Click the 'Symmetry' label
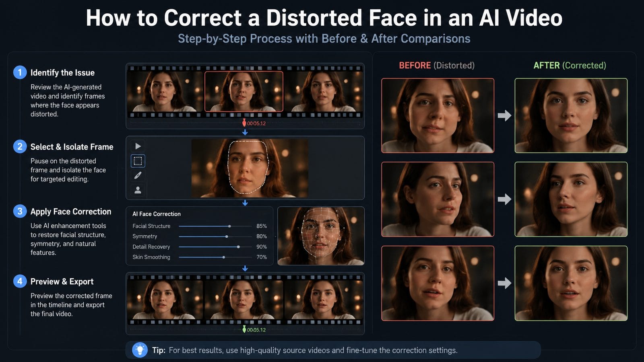The image size is (644, 362). (145, 237)
